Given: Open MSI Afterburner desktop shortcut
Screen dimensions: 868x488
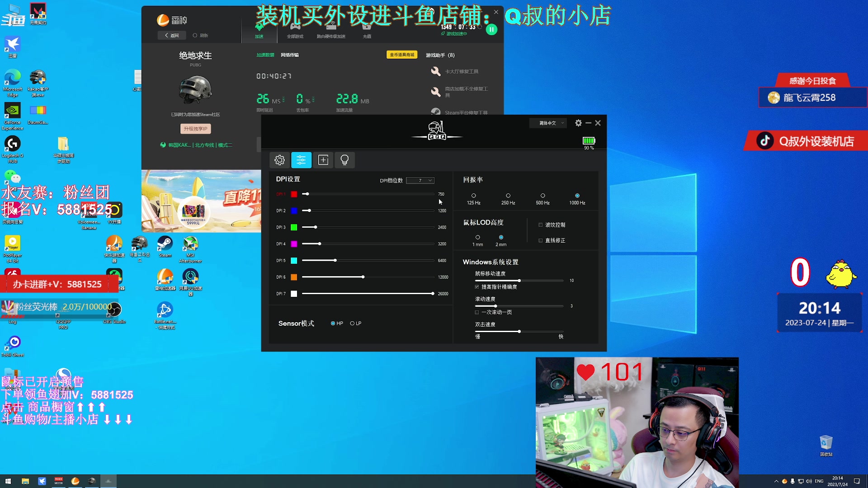Looking at the screenshot, I should [190, 249].
